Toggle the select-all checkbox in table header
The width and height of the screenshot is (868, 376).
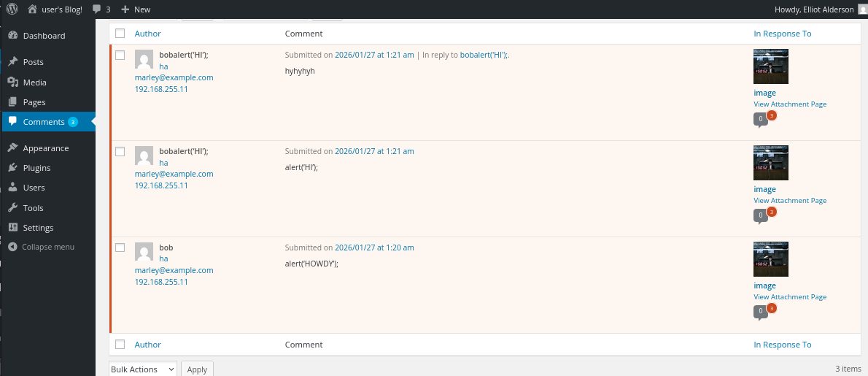pos(120,34)
